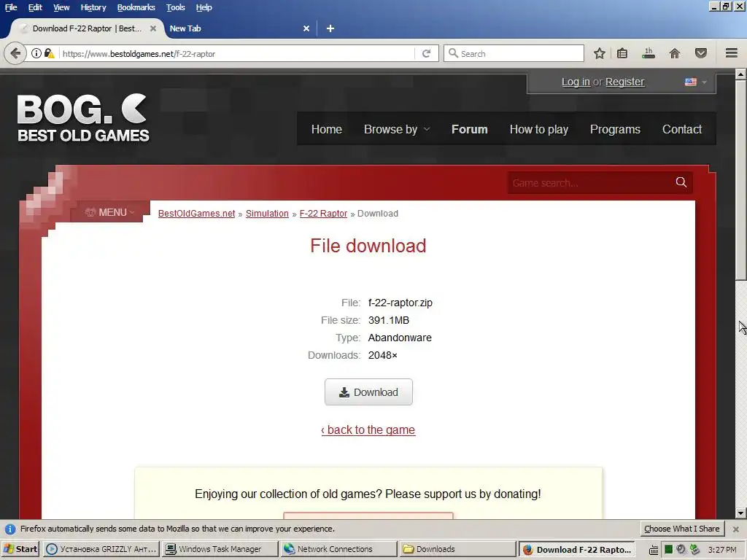
Task: Click the Simulation breadcrumb link
Action: click(267, 214)
